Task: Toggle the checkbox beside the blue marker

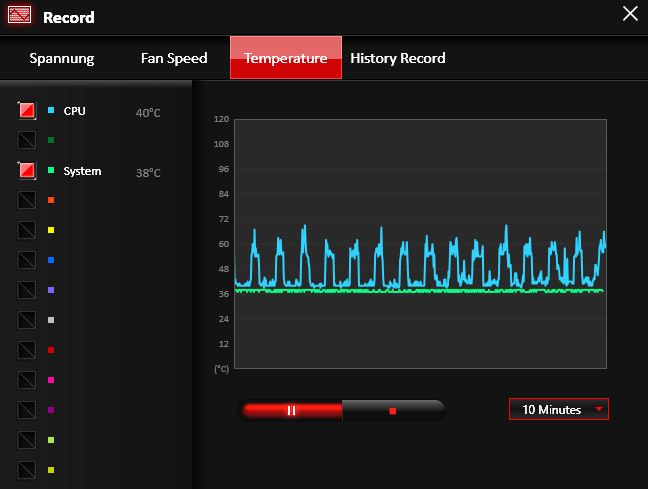Action: (27, 260)
